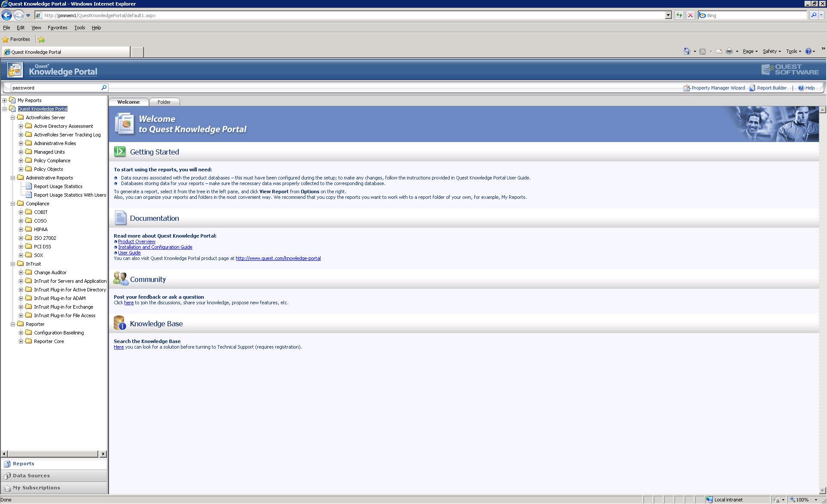
Task: Click the Quest Software logo
Action: click(x=790, y=69)
